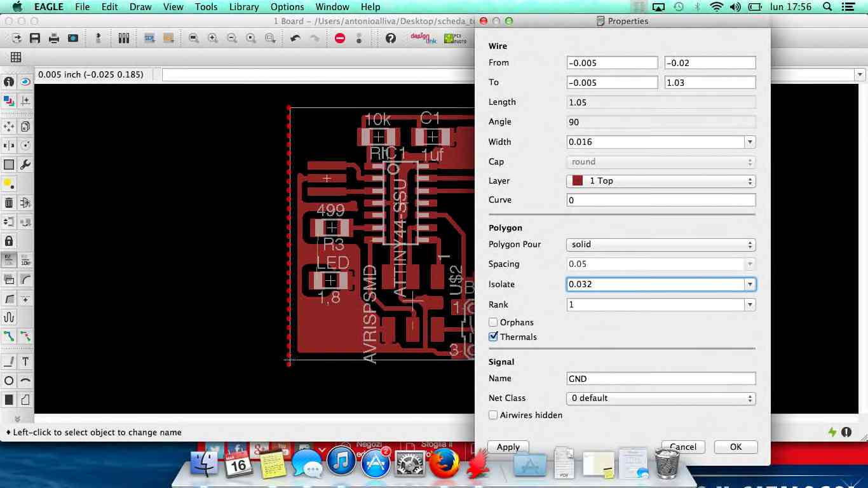
Task: Click the Apply button
Action: coord(508,447)
